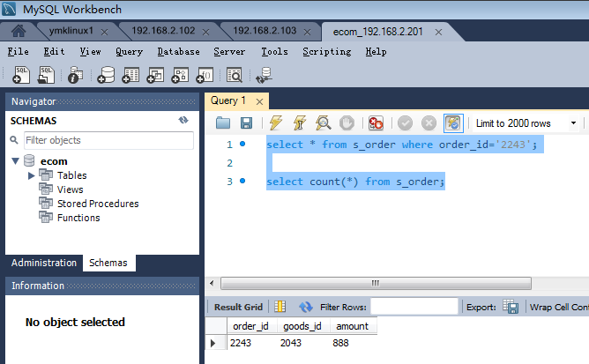Create a new SQL tab for queries

[x=21, y=74]
